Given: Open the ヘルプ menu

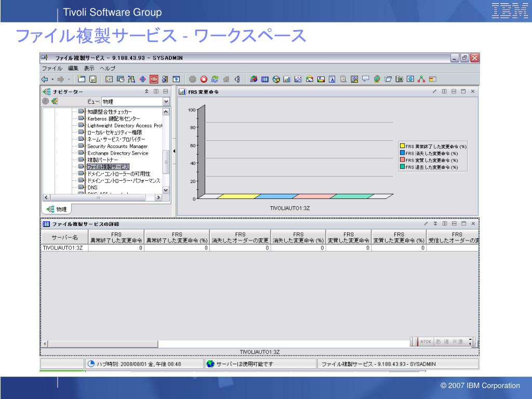Looking at the screenshot, I should pos(108,68).
